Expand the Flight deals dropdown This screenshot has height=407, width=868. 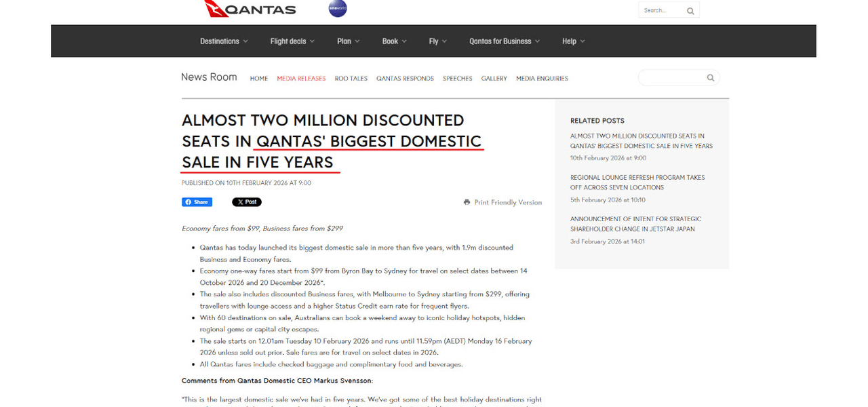(292, 41)
